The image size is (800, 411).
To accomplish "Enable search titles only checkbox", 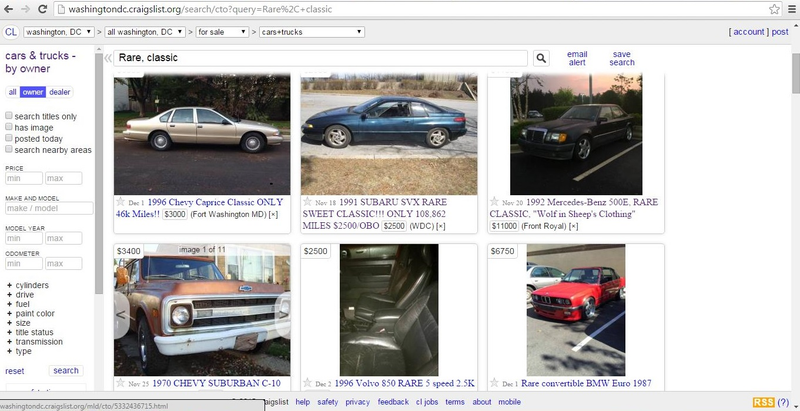I will 9,116.
